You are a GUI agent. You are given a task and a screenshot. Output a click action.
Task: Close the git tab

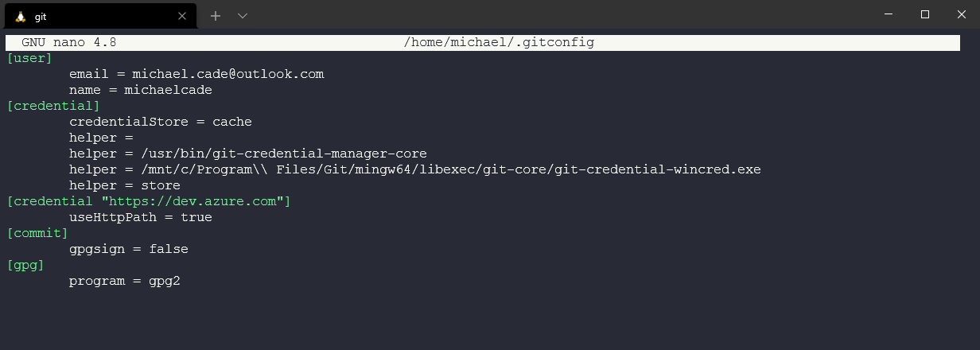tap(182, 16)
